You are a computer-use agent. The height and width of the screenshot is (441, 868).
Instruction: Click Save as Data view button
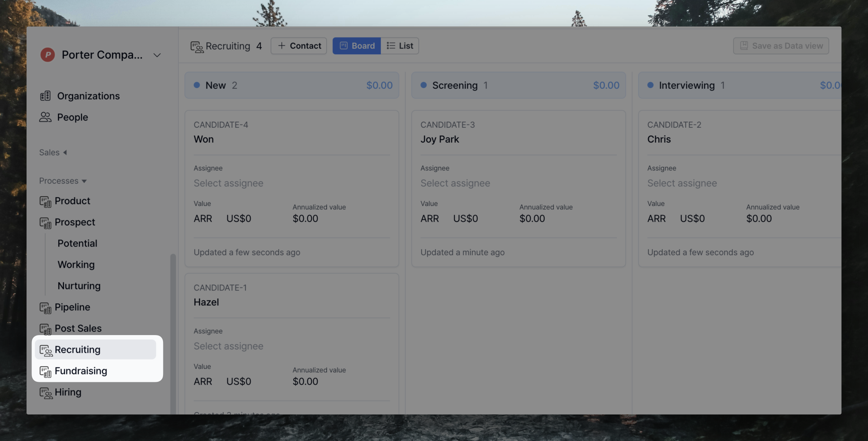point(781,46)
